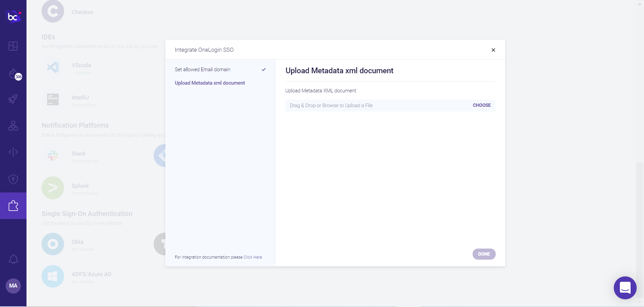Open the MA user avatar menu
Viewport: 644px width, 307px height.
pos(13,286)
